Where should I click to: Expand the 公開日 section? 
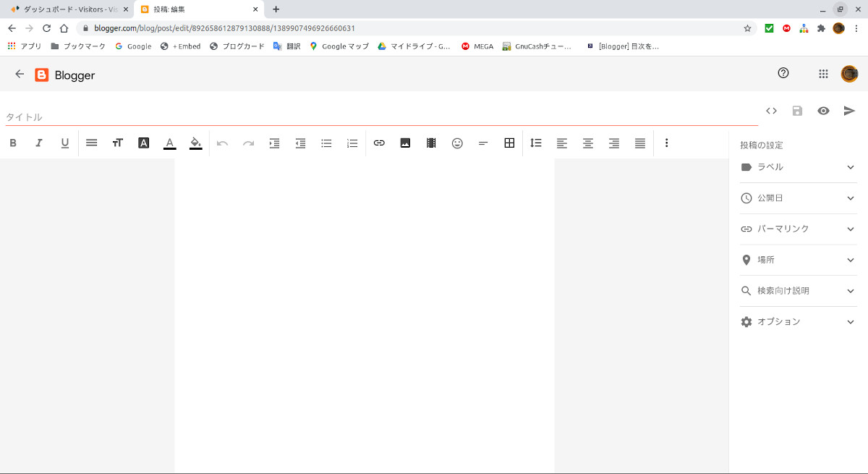pos(798,198)
